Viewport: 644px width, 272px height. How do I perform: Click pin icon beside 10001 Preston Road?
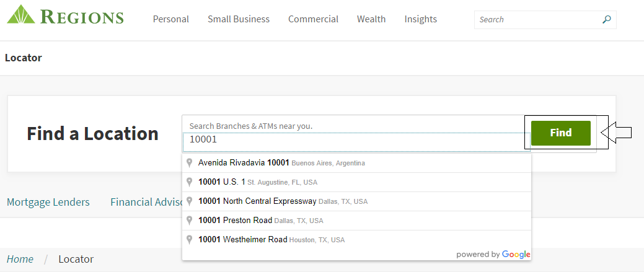click(x=190, y=221)
